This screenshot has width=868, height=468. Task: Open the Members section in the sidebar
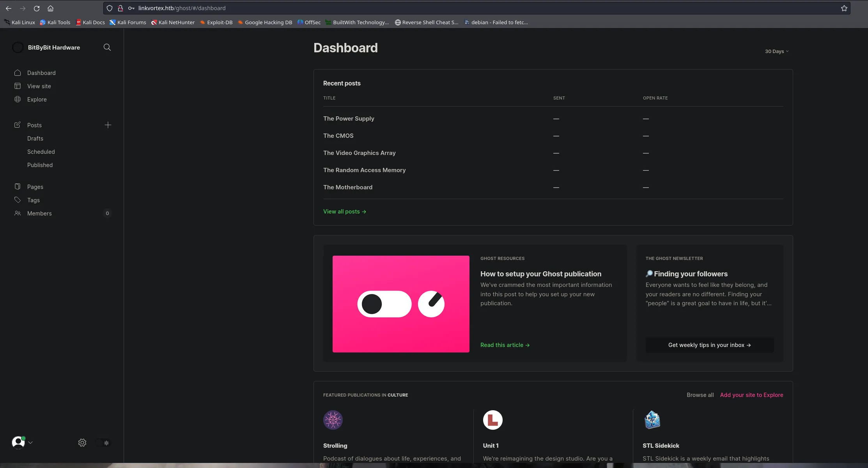coord(39,214)
